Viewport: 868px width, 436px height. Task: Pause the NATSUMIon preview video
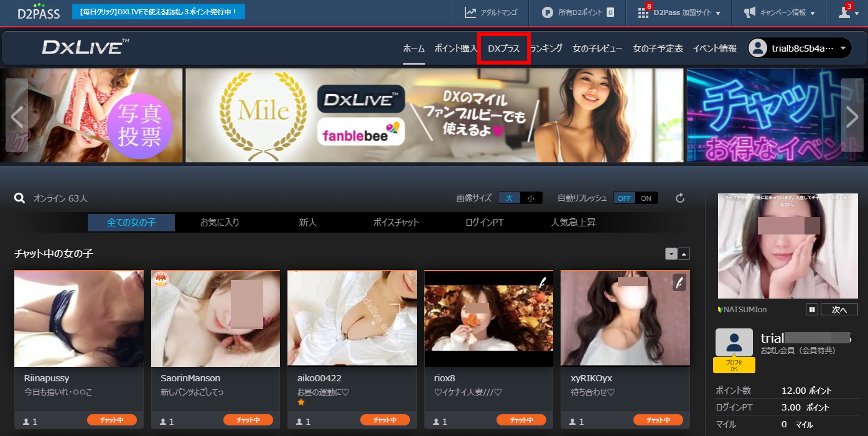811,309
